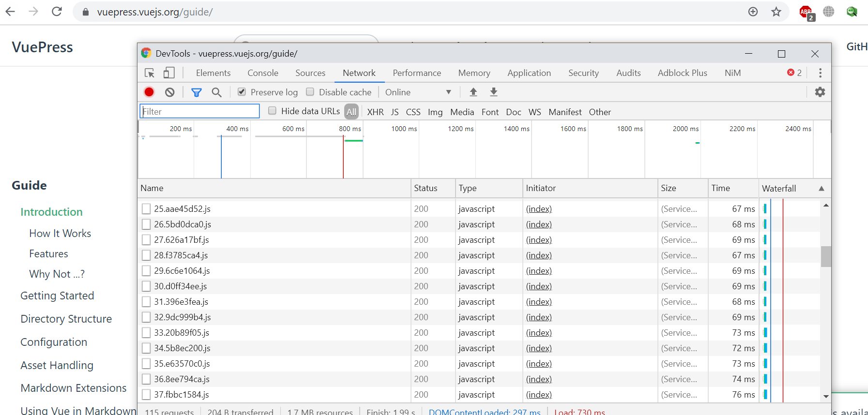Viewport: 868px width, 415px height.
Task: Open the Performance tab
Action: coord(417,73)
